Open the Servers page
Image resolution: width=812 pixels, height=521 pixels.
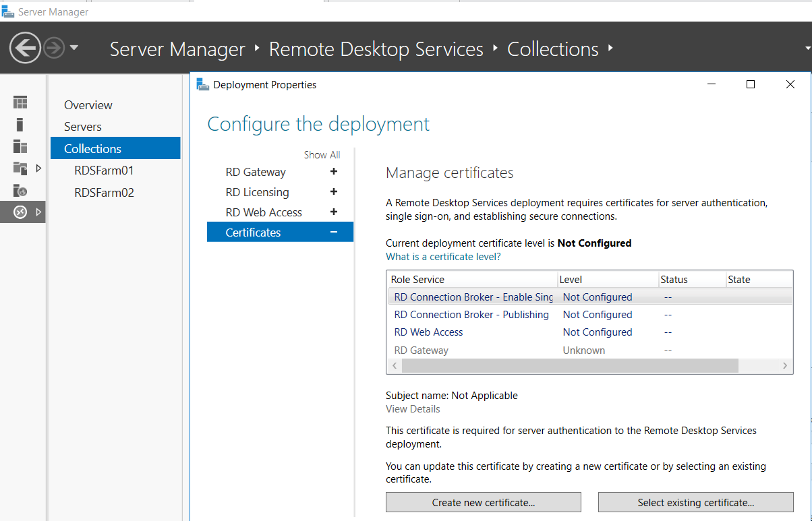[83, 127]
